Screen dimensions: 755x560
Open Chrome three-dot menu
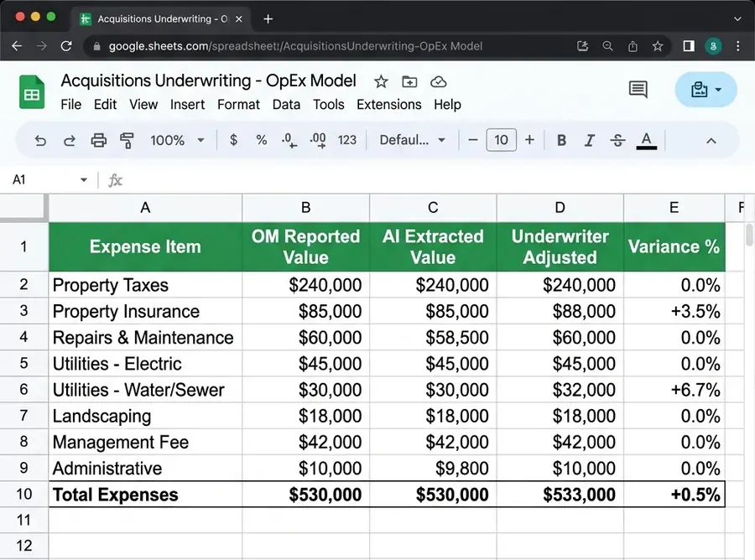pyautogui.click(x=738, y=46)
